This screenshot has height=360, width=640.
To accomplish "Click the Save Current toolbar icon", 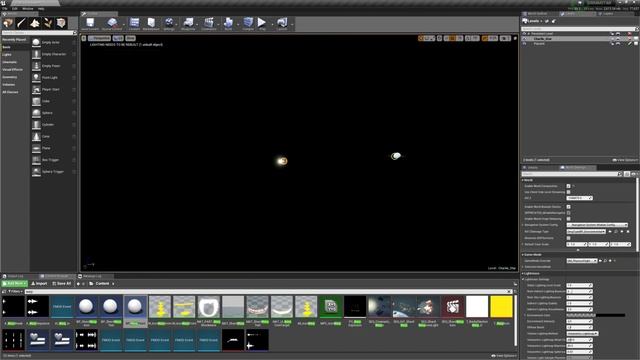I will coord(90,24).
